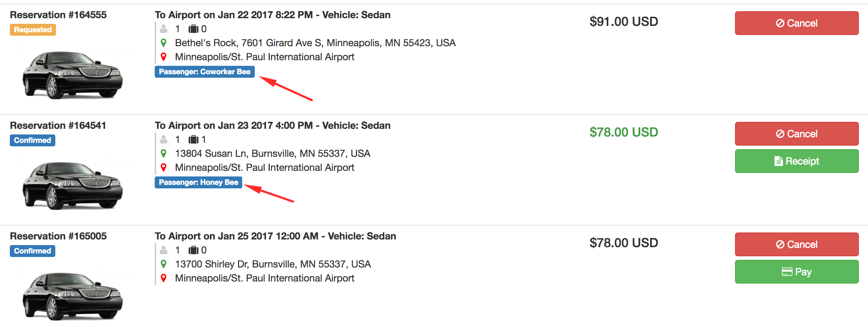Pay for reservation #165005
Screen dimensions: 868x327
pyautogui.click(x=796, y=272)
